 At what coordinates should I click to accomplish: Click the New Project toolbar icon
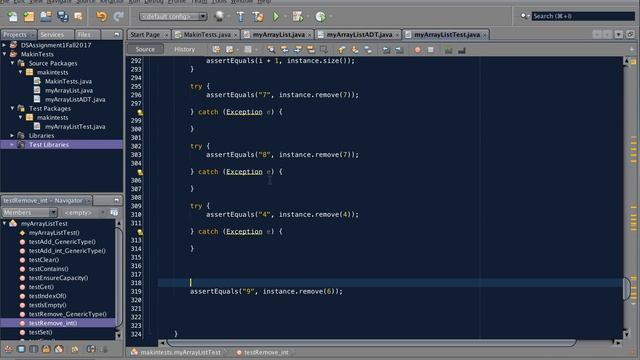click(29, 16)
